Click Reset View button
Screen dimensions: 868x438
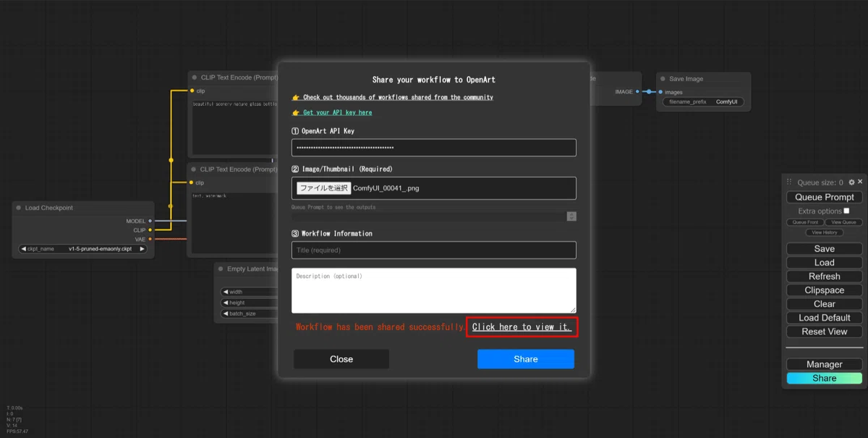(x=825, y=332)
